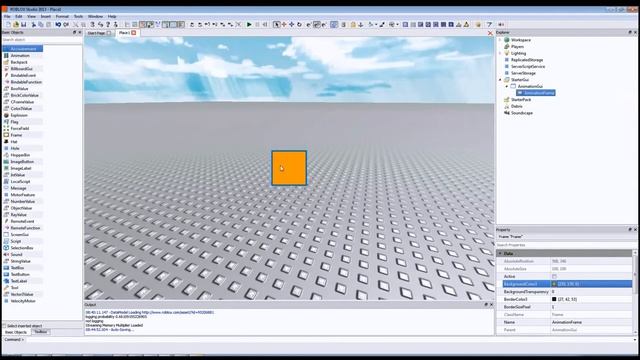Image resolution: width=640 pixels, height=360 pixels.
Task: Click the red X closing the viewport
Action: 490,33
